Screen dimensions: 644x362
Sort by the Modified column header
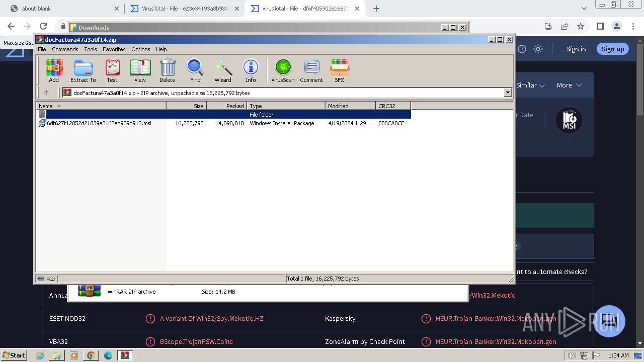coord(350,106)
